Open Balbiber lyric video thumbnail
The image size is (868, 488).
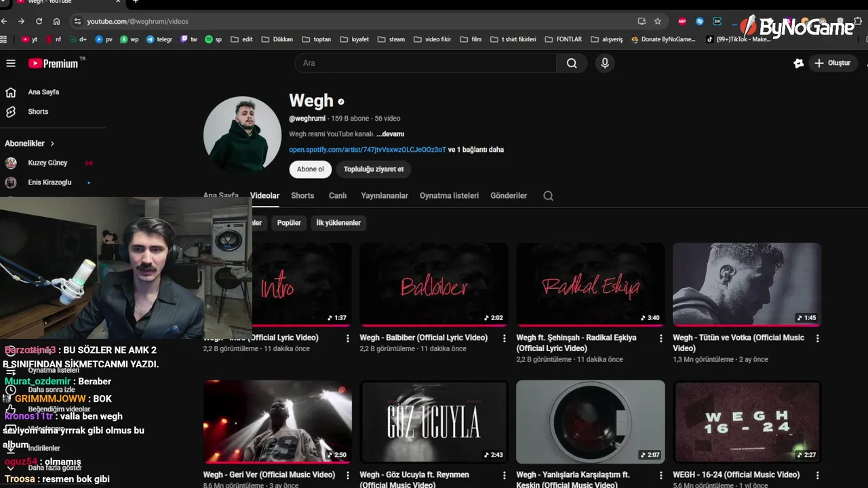tap(434, 285)
